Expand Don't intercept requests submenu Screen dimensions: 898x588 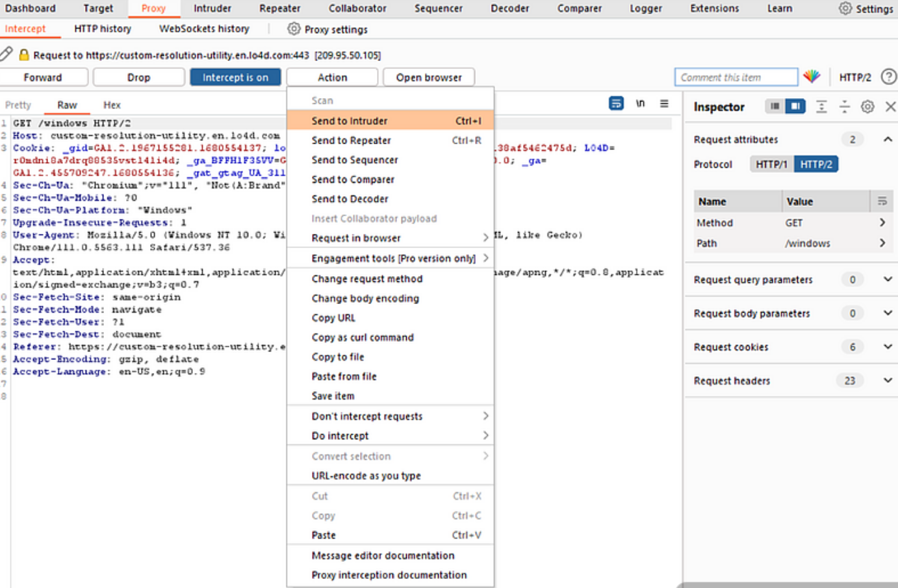[x=391, y=416]
